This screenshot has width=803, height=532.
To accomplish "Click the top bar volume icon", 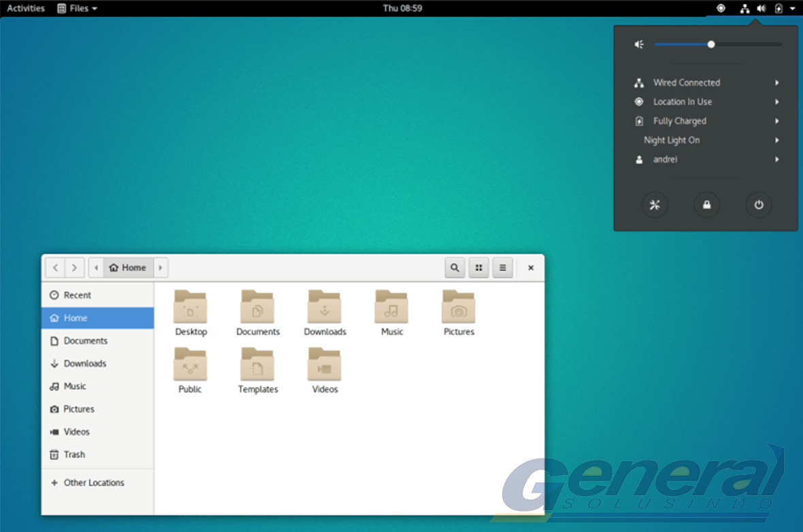I will click(x=761, y=8).
